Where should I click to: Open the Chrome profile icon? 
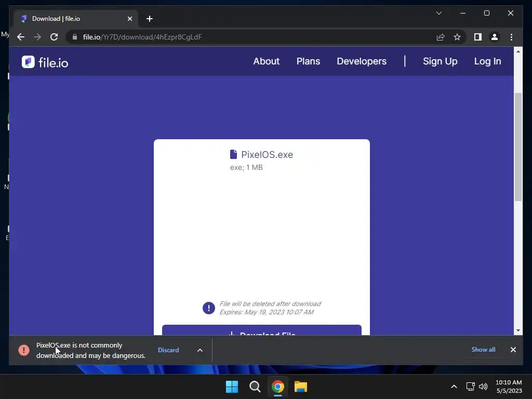(x=495, y=37)
